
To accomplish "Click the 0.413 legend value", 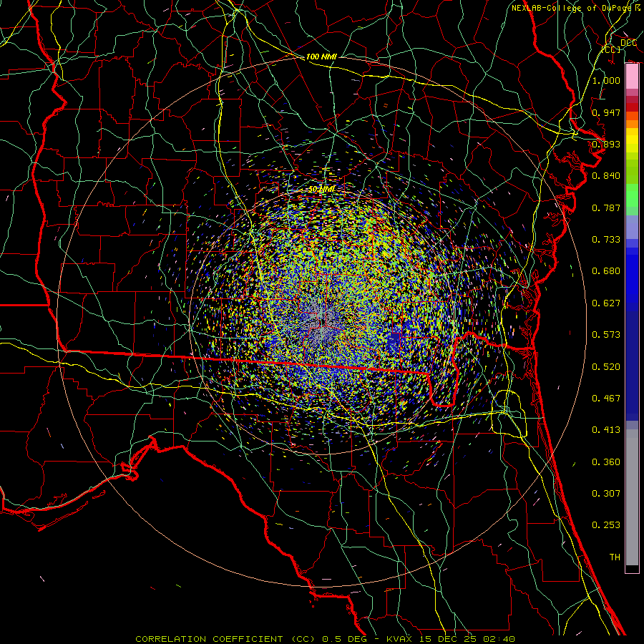I will pyautogui.click(x=606, y=429).
